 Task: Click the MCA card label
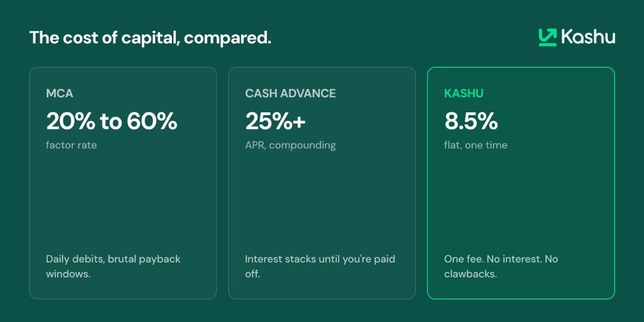pyautogui.click(x=60, y=93)
